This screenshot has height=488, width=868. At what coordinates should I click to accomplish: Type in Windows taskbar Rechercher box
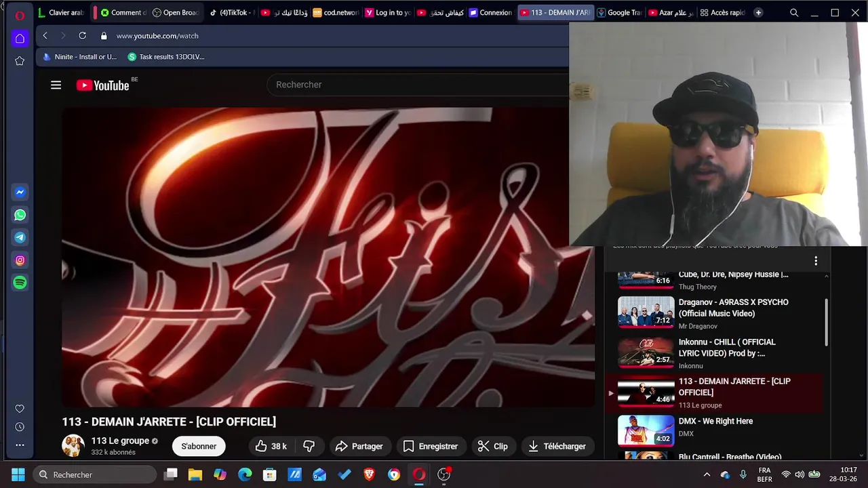point(95,474)
